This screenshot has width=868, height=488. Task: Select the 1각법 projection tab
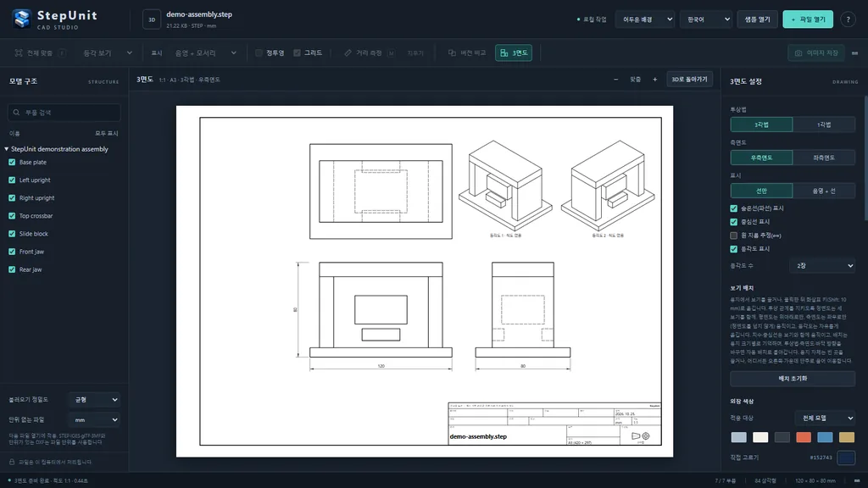coord(824,125)
